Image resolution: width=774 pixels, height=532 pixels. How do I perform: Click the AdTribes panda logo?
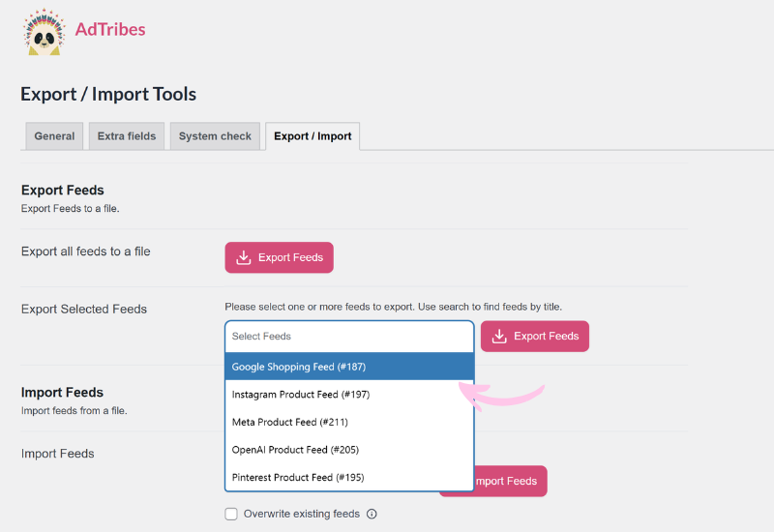click(x=44, y=32)
